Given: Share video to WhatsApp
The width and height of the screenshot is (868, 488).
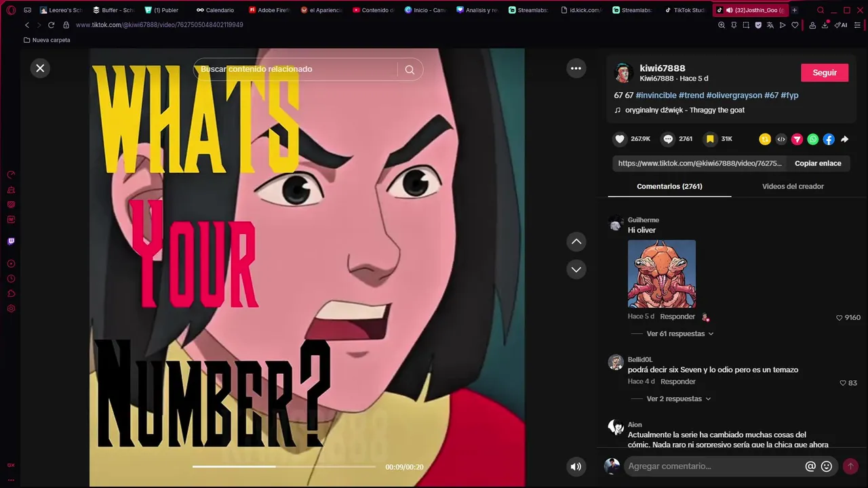Looking at the screenshot, I should [813, 139].
